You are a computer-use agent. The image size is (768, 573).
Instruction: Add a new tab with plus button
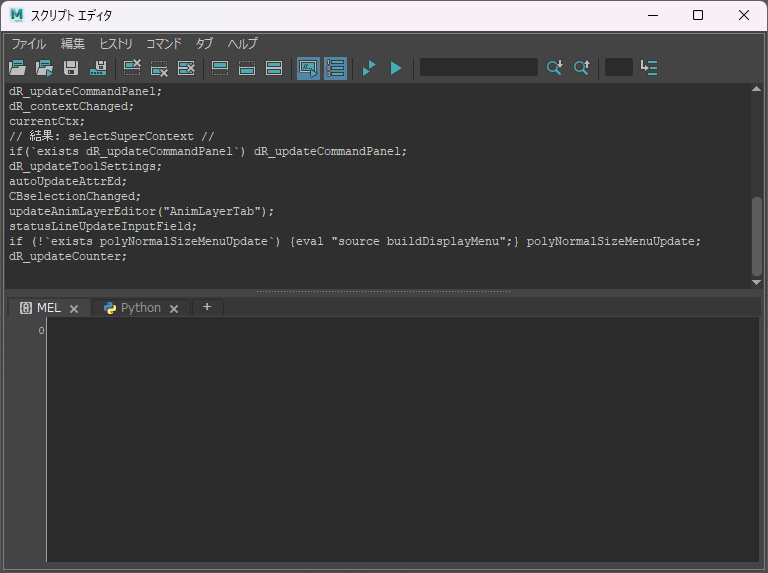pos(207,307)
